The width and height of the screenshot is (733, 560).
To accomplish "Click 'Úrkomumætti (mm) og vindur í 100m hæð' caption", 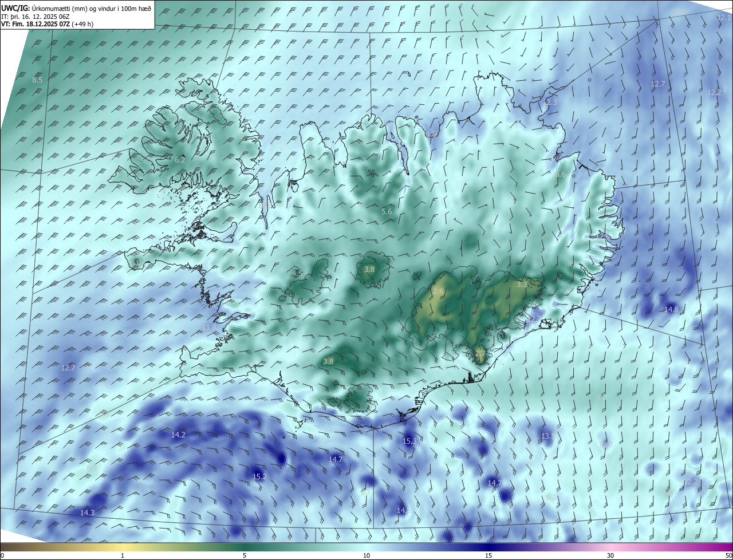I will tap(91, 8).
